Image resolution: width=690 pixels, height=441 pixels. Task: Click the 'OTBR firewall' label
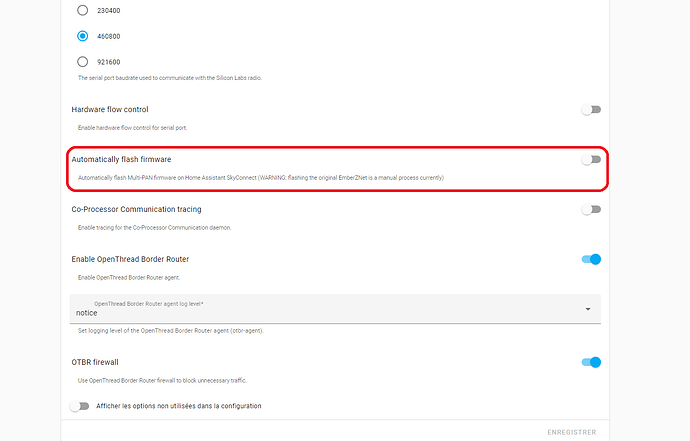click(95, 362)
